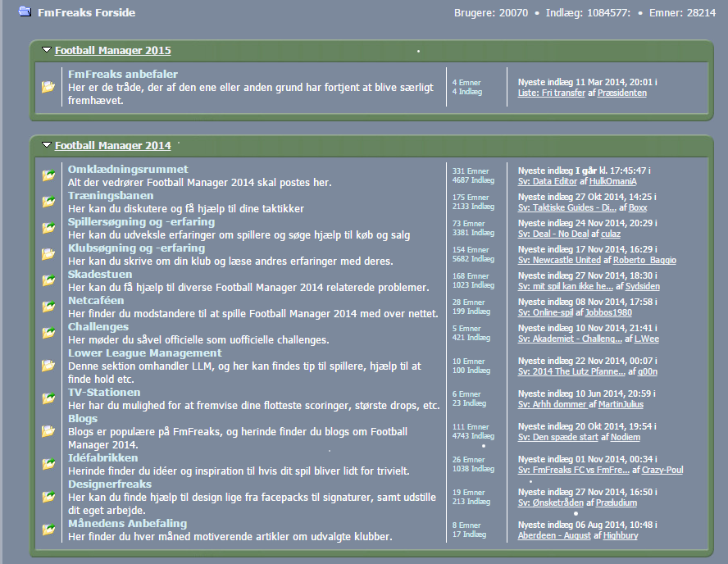Click folder icon beside Skadestuen forum
Viewport: 728px width, 564px height.
[x=48, y=280]
